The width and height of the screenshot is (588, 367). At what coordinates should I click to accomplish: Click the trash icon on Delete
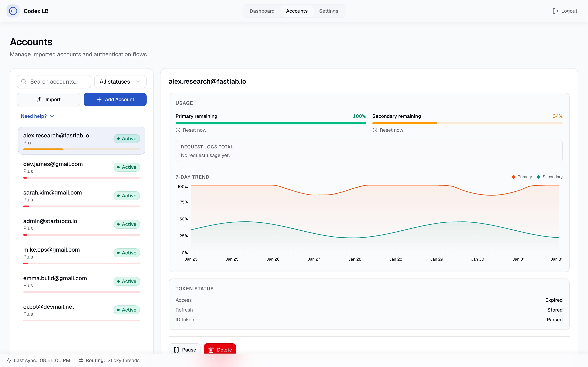coord(211,350)
